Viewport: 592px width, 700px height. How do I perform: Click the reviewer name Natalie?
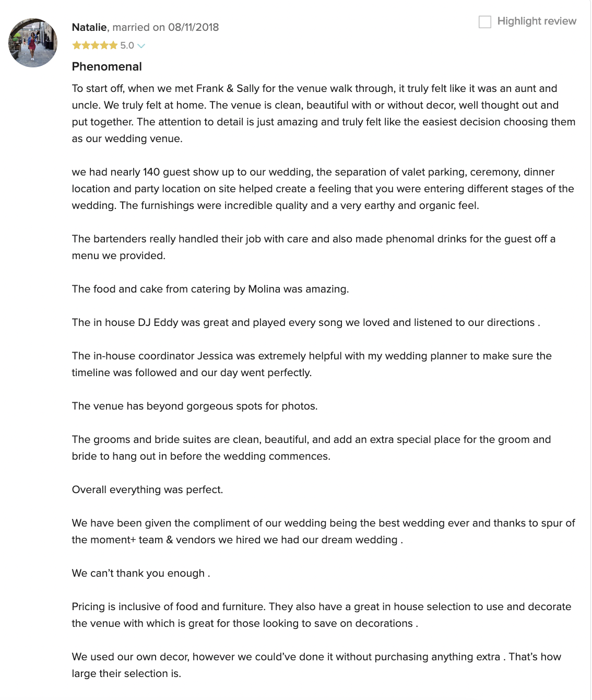pos(89,27)
